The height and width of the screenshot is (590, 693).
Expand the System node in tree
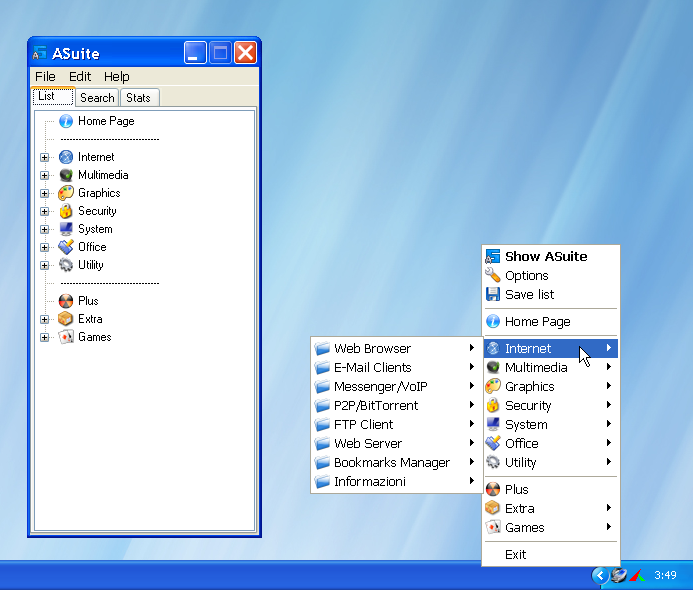(44, 229)
